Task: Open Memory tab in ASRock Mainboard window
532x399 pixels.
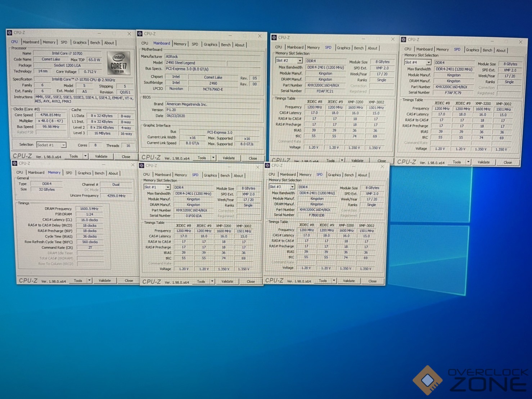Action: pos(180,44)
